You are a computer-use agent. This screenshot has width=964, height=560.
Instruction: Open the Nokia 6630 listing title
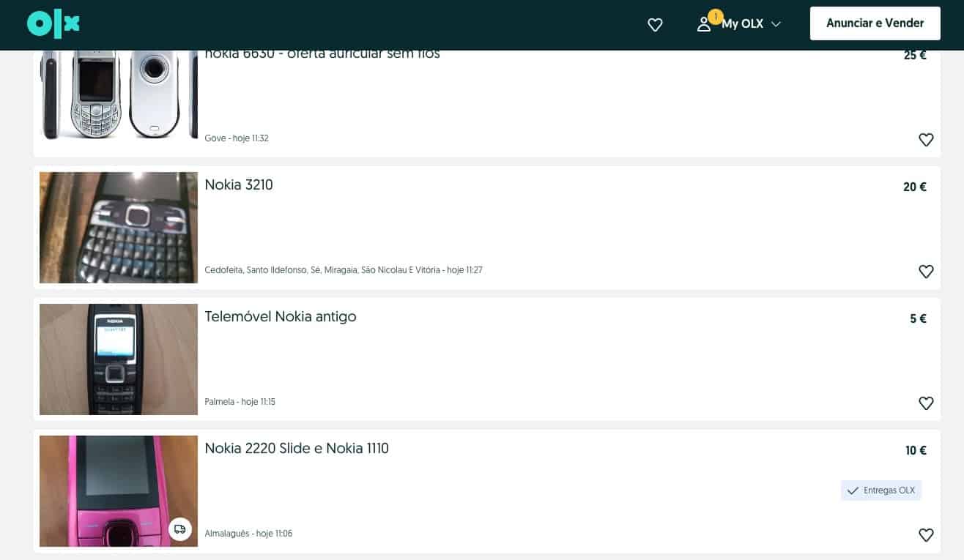pyautogui.click(x=322, y=54)
